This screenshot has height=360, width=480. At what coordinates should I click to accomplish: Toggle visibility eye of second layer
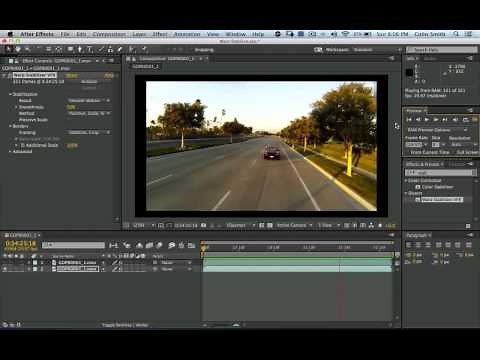point(5,269)
